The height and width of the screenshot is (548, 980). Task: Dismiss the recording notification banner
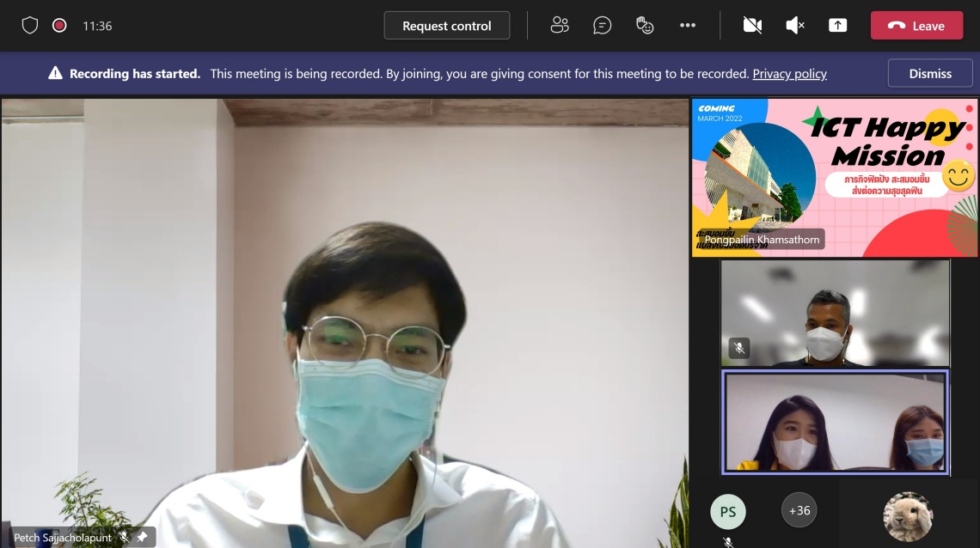tap(930, 74)
